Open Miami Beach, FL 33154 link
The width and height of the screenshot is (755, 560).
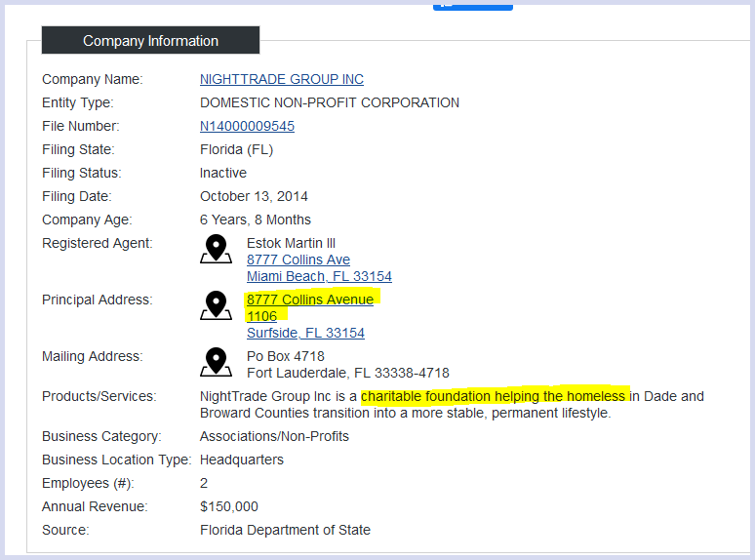click(319, 276)
